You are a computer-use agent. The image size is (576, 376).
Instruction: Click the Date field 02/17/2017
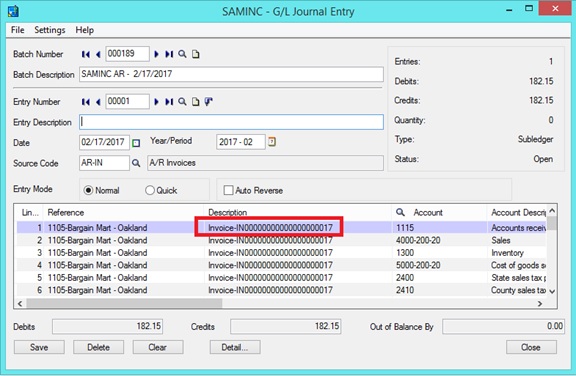pos(104,142)
